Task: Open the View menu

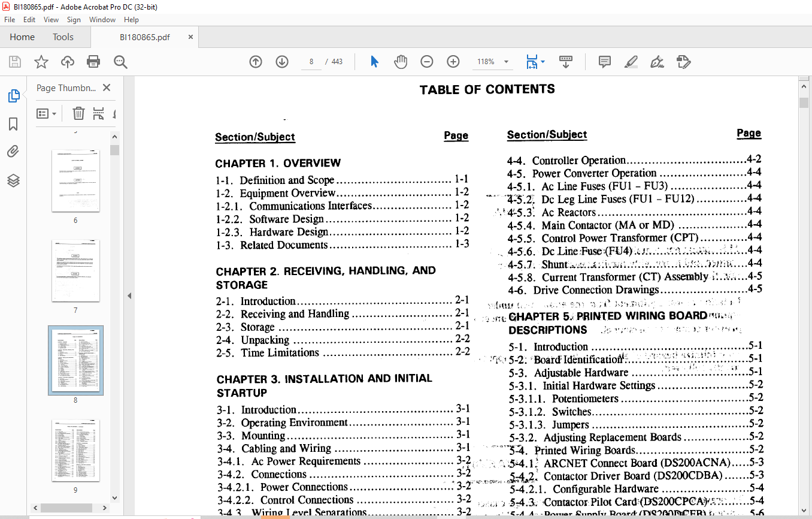Action: click(51, 20)
